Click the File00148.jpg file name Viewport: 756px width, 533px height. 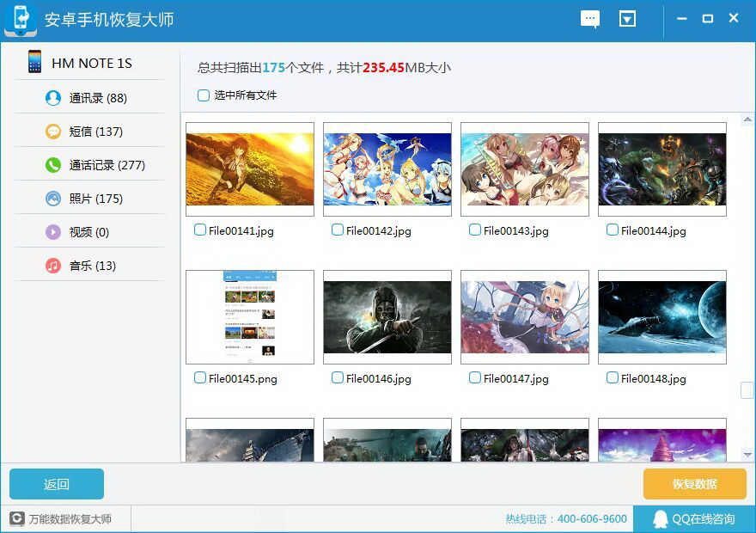[x=653, y=379]
